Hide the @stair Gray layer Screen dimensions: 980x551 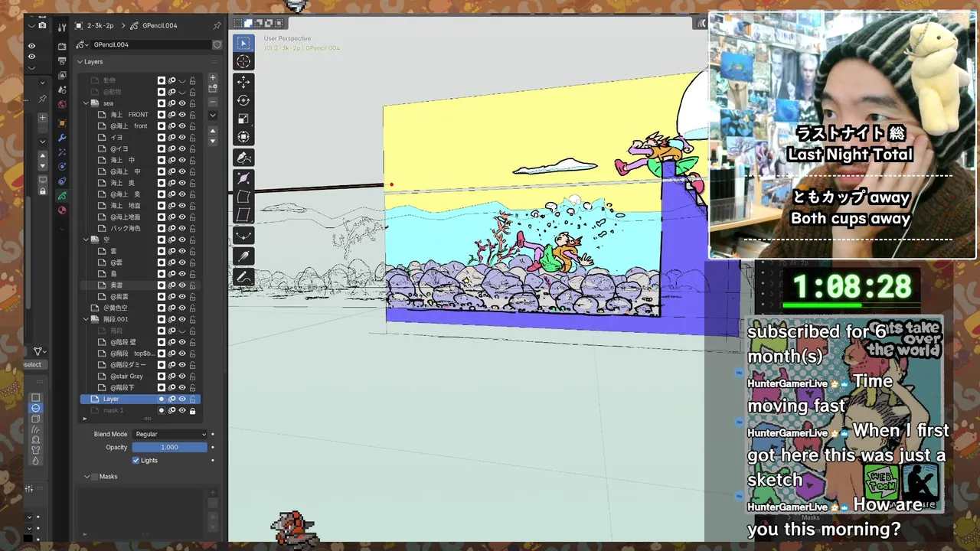coord(182,376)
